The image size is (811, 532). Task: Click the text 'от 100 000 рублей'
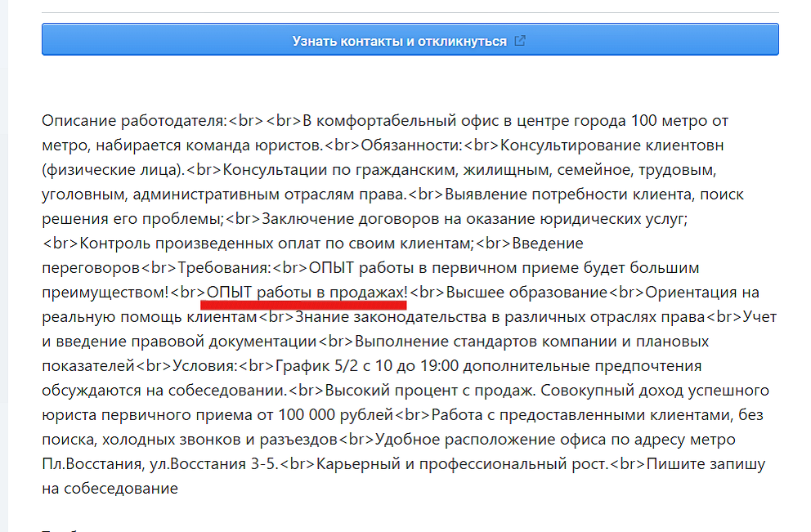tap(325, 414)
